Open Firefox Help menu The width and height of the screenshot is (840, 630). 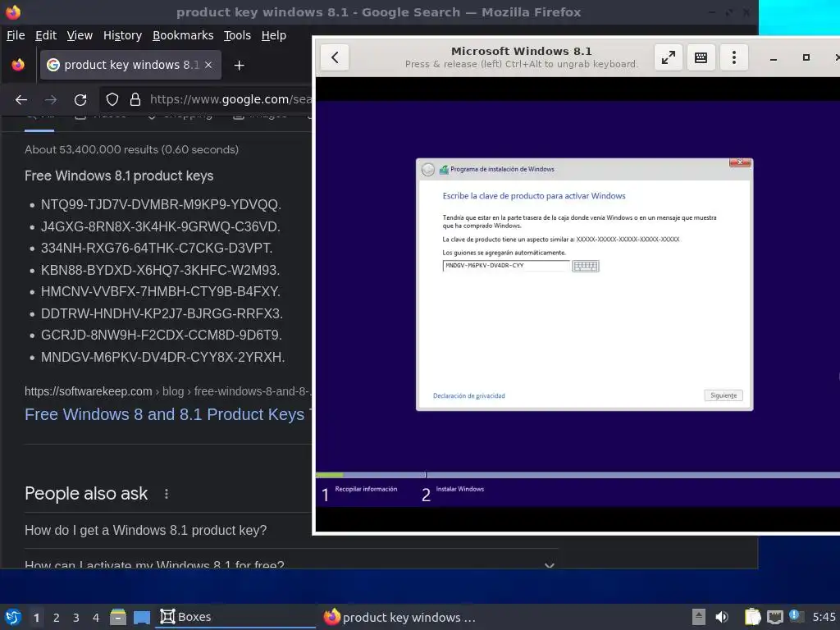274,35
